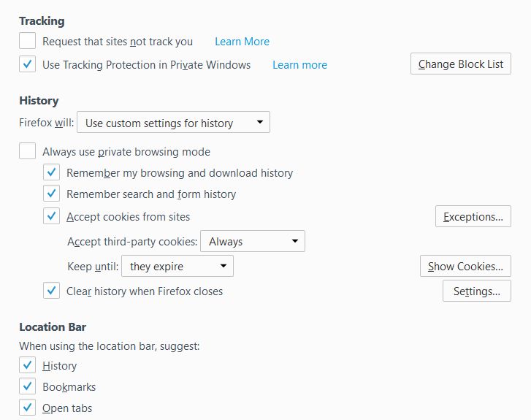Screen dimensions: 531x420
Task: Uncheck 'Use Tracking Protection in Private Windows'
Action: click(27, 64)
